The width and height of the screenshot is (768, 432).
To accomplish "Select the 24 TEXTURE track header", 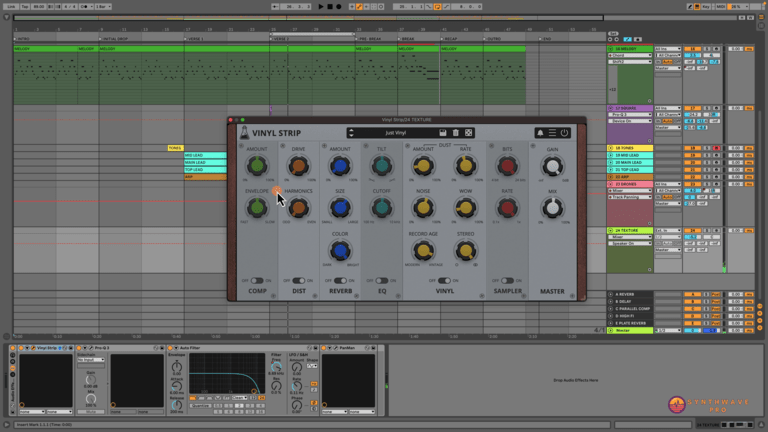I will coord(630,230).
